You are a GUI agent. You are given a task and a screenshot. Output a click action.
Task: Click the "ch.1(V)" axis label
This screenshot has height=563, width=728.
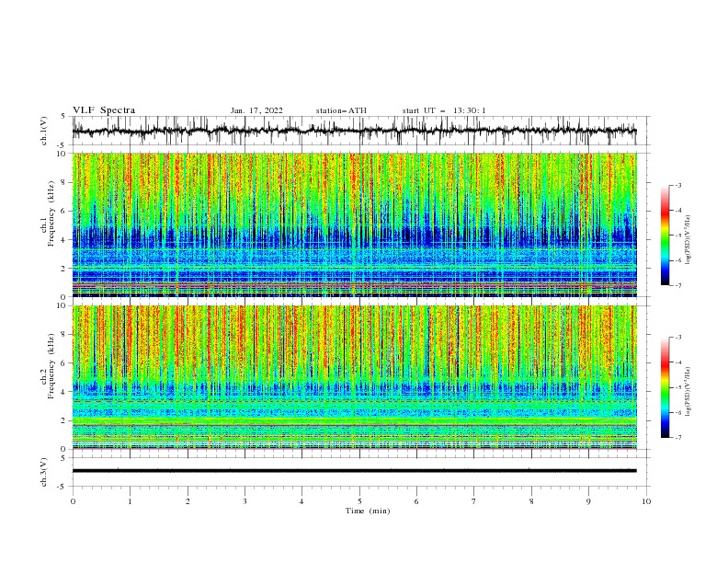[44, 131]
